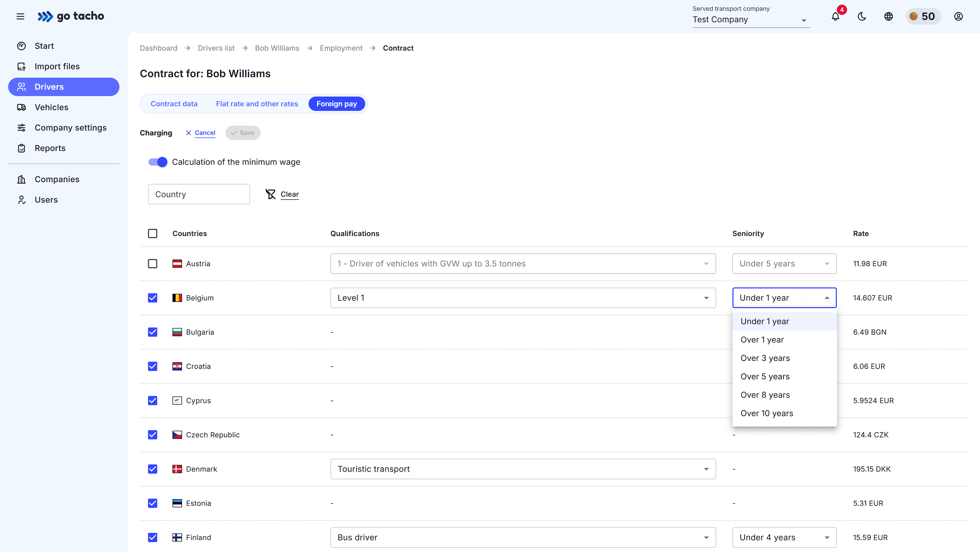Click the Croatia flag icon
The height and width of the screenshot is (552, 980).
(177, 367)
